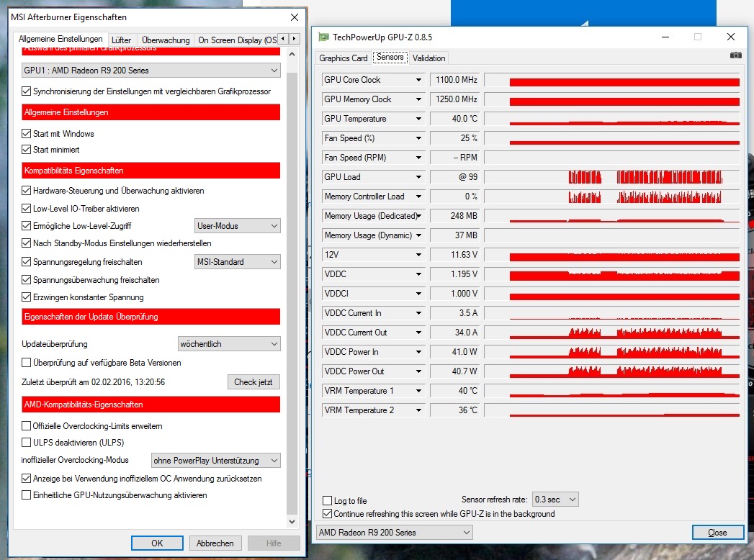The width and height of the screenshot is (754, 560).
Task: Click the GPU Memory Clock value field
Action: point(455,99)
